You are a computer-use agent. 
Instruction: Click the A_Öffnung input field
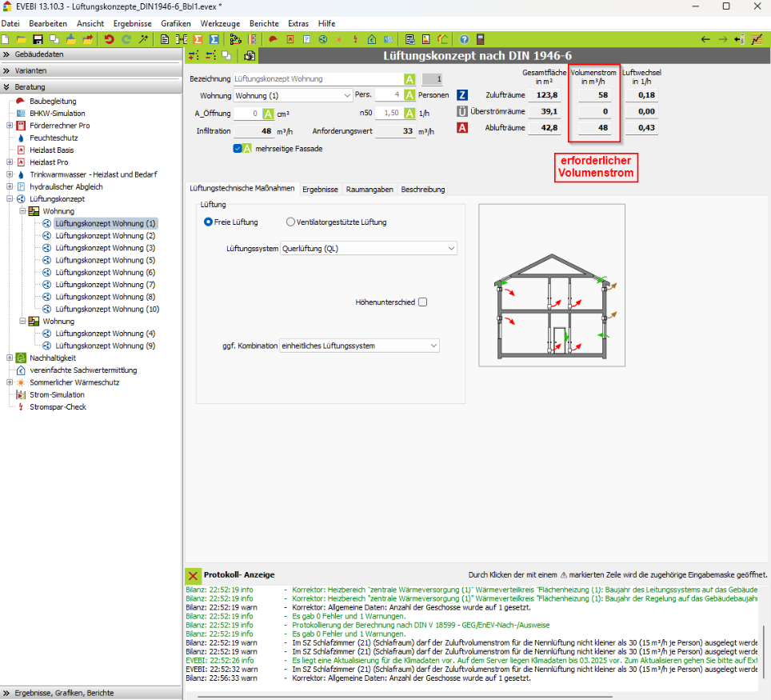[246, 114]
